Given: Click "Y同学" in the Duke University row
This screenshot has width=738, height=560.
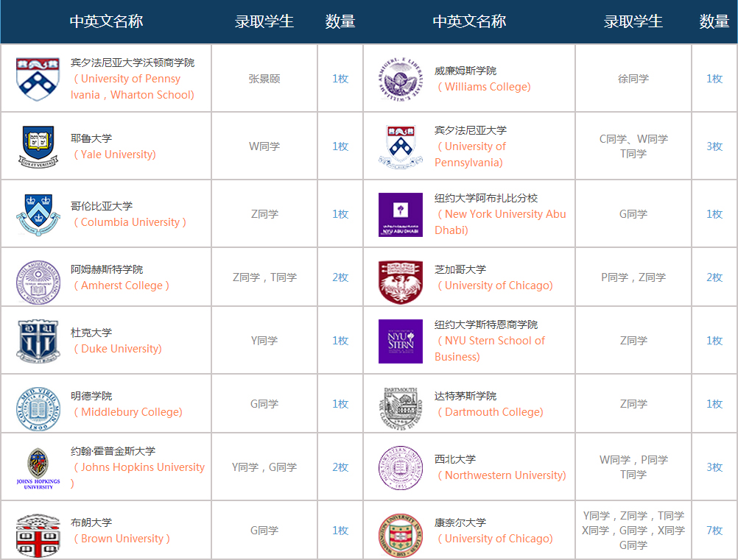Looking at the screenshot, I should click(264, 341).
